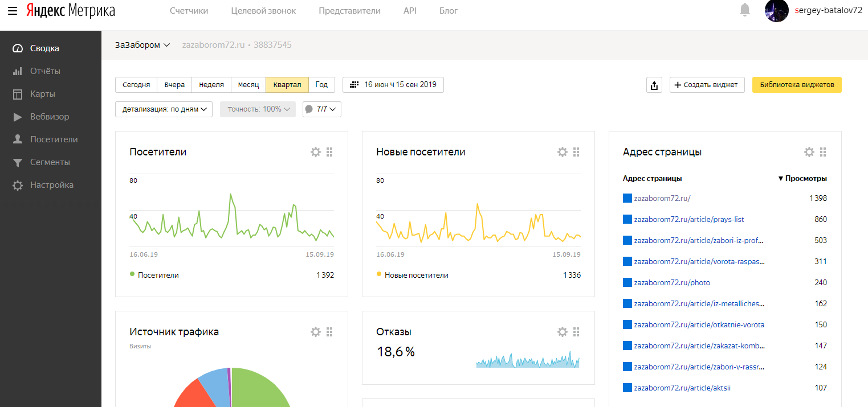The height and width of the screenshot is (407, 868).
Task: Open the notifications bell
Action: click(745, 10)
